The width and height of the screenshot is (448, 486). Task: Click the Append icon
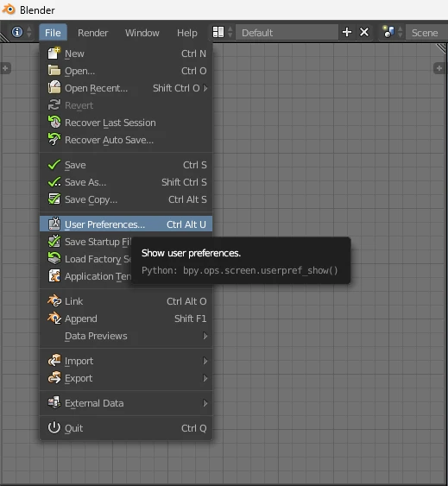(54, 318)
